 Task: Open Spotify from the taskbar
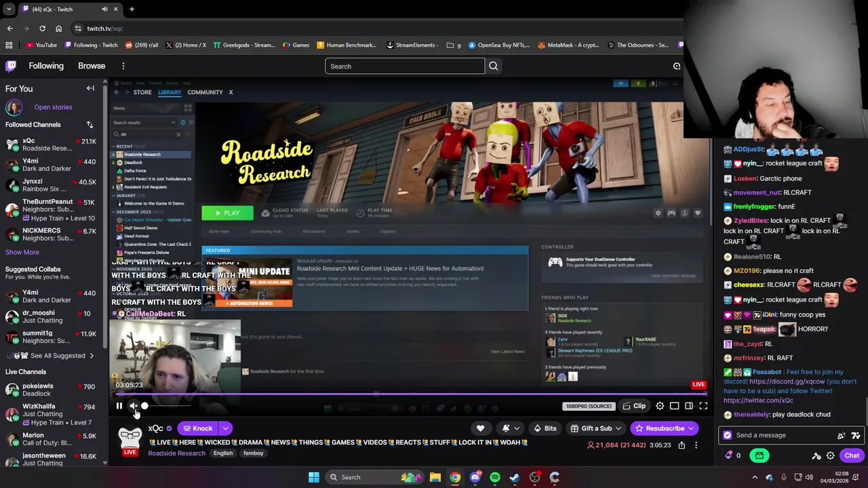tap(495, 477)
